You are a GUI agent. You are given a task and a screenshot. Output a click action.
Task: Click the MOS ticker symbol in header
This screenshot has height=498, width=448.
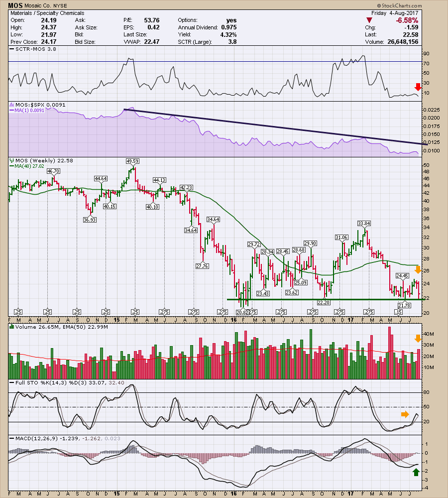tap(15, 5)
